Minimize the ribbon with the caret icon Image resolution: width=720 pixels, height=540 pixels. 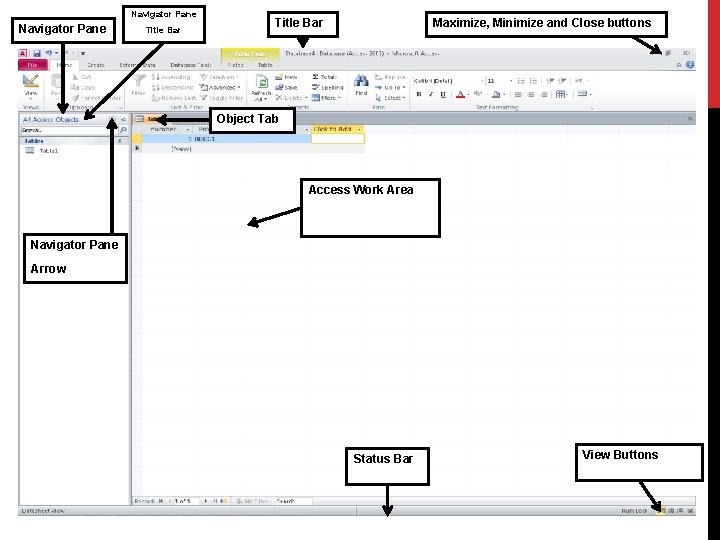[679, 65]
